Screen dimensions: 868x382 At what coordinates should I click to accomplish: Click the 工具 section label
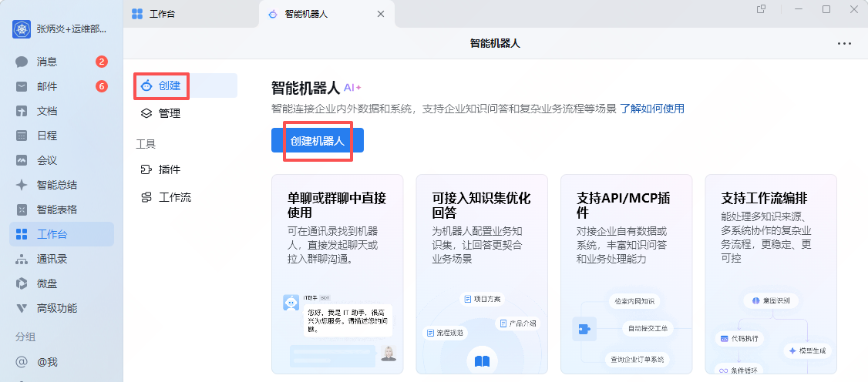(146, 144)
